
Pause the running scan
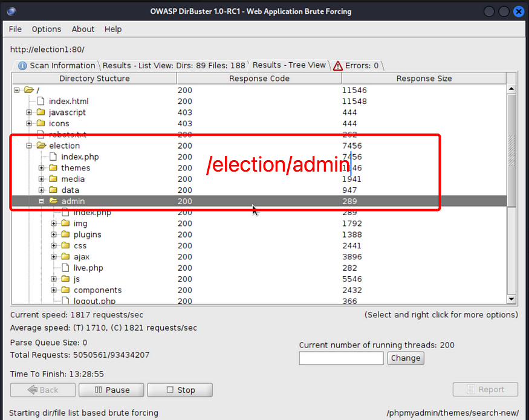coord(111,390)
